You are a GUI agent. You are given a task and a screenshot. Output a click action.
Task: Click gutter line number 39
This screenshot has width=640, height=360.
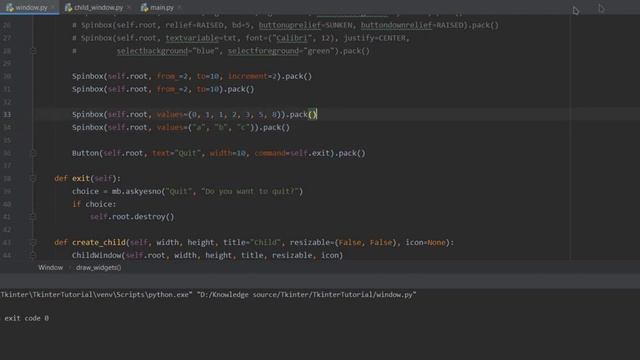[x=7, y=191]
